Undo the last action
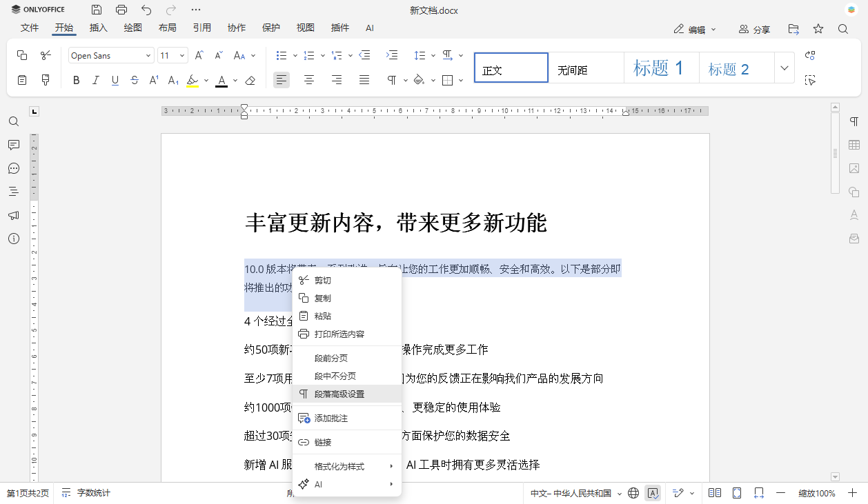 (146, 10)
